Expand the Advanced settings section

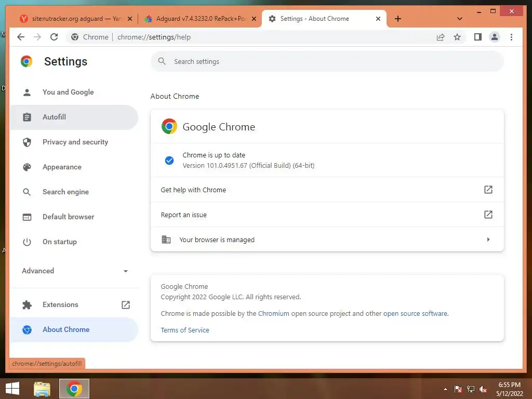click(75, 271)
